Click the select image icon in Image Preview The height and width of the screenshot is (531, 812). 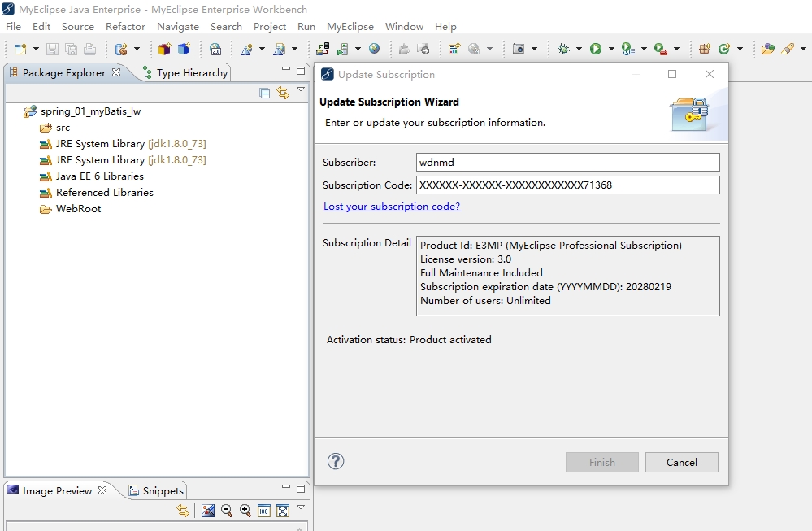[207, 511]
